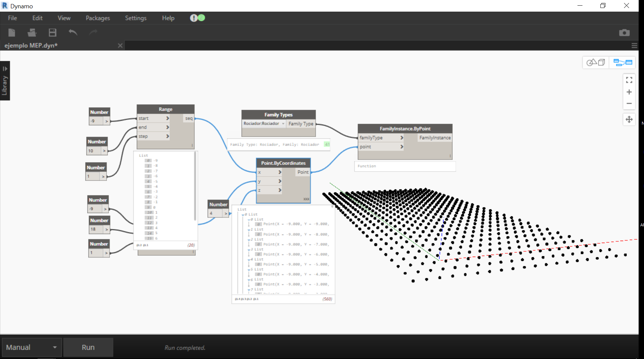Click the Save toolbar icon
The width and height of the screenshot is (644, 359).
click(52, 33)
